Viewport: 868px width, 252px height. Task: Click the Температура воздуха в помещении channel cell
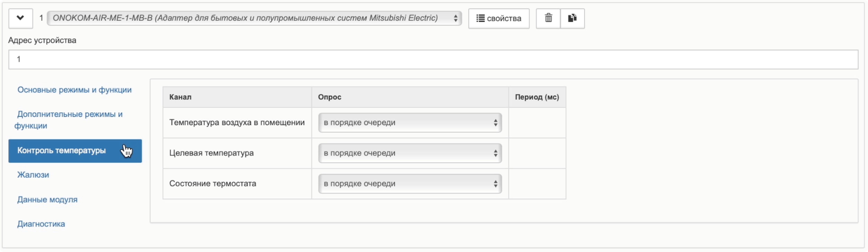(x=237, y=123)
